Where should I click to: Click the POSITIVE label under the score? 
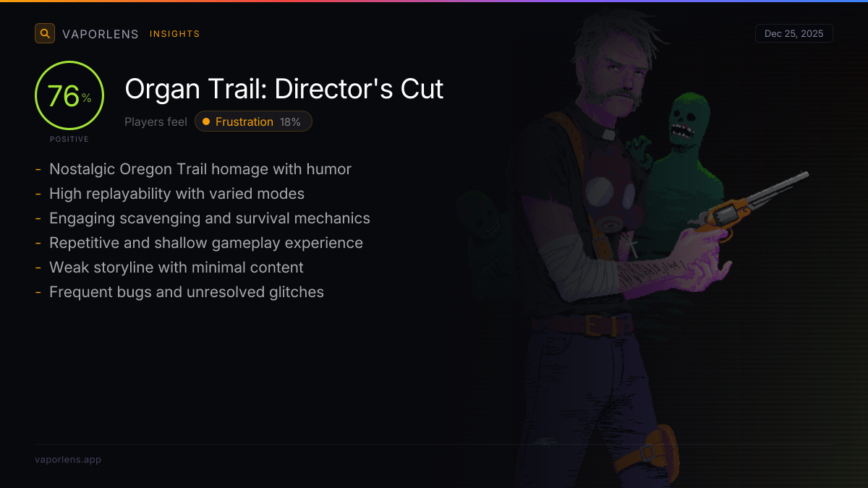click(x=69, y=139)
